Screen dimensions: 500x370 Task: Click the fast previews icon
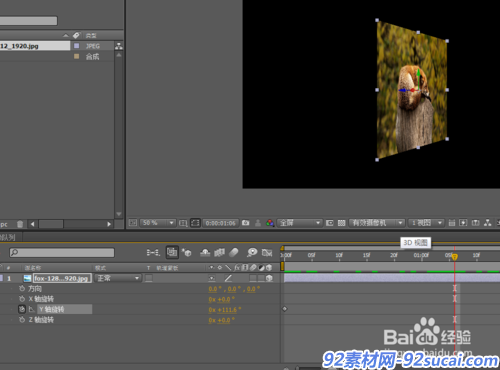(463, 223)
